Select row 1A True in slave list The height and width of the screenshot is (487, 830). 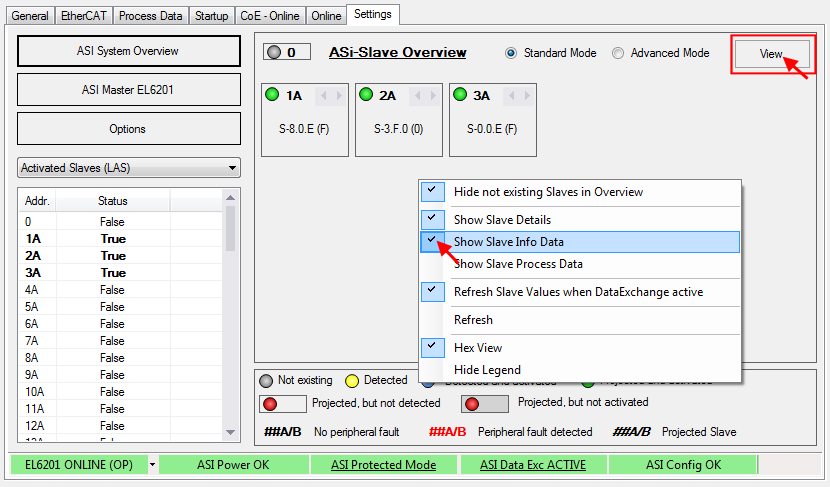coord(121,239)
